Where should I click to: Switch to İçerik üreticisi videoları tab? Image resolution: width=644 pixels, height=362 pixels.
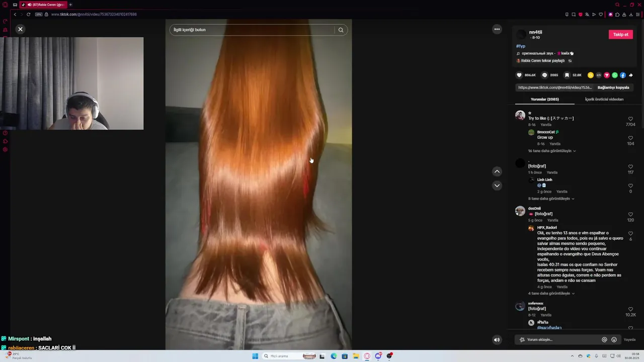point(604,100)
